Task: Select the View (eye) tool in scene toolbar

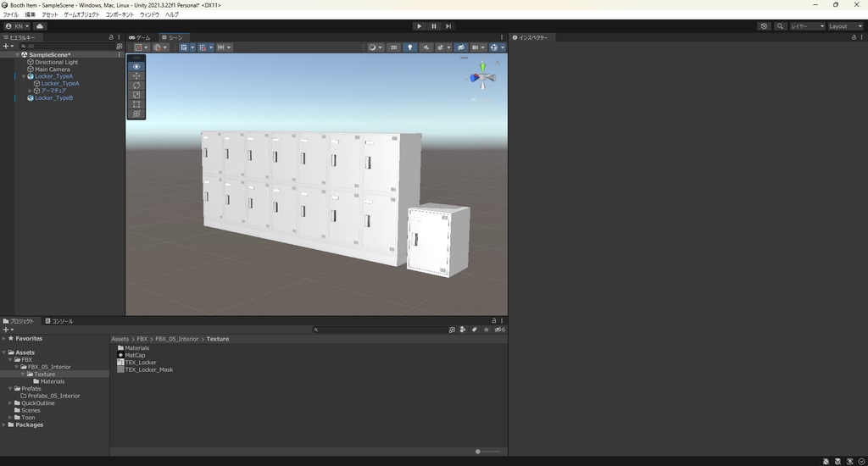Action: point(136,66)
